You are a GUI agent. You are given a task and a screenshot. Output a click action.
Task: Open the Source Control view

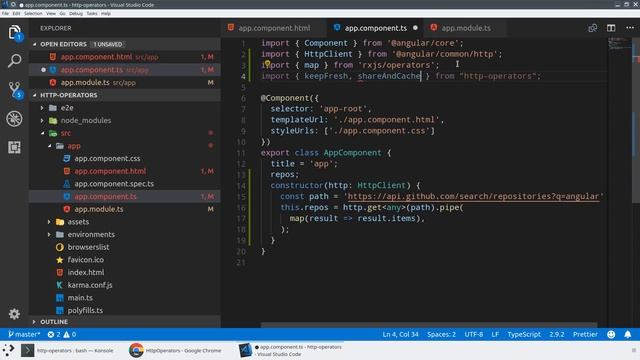(x=14, y=90)
